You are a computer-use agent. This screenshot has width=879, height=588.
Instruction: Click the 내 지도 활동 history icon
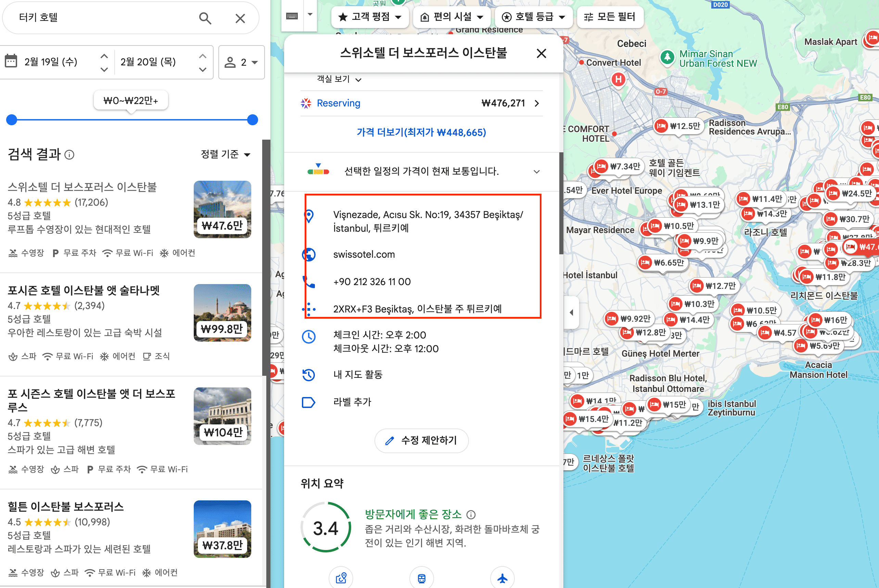pos(309,375)
